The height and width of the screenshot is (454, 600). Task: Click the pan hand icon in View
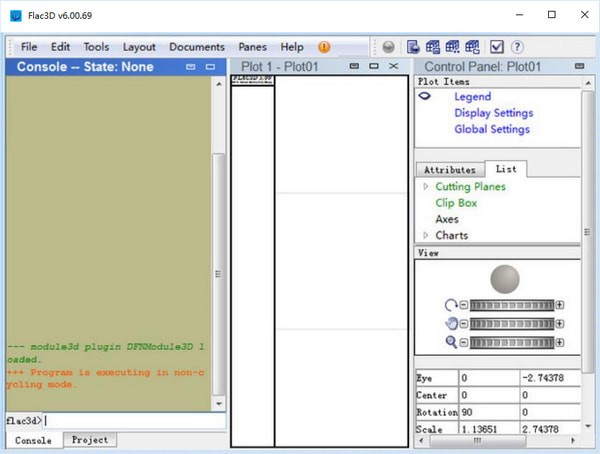(x=451, y=323)
